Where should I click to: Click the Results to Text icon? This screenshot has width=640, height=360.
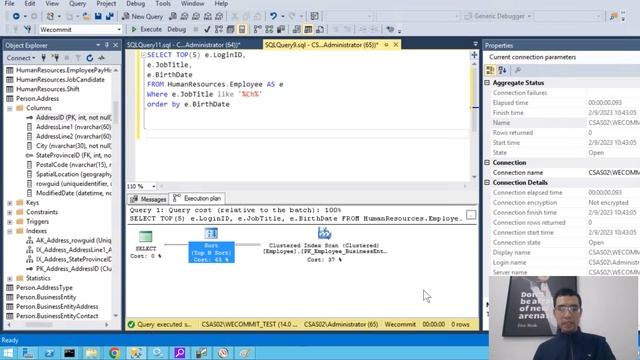(x=297, y=29)
